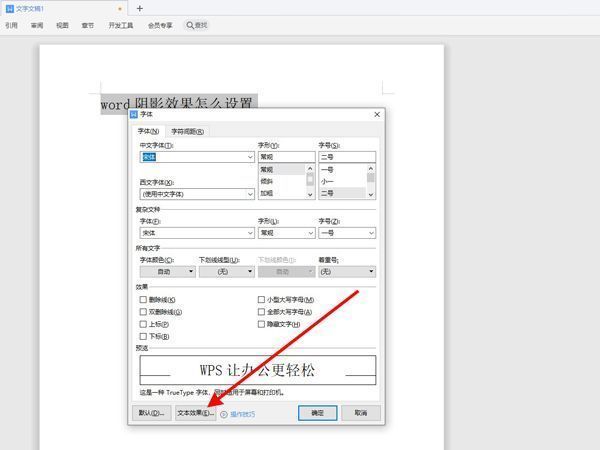Click the selected document heading text

(177, 103)
